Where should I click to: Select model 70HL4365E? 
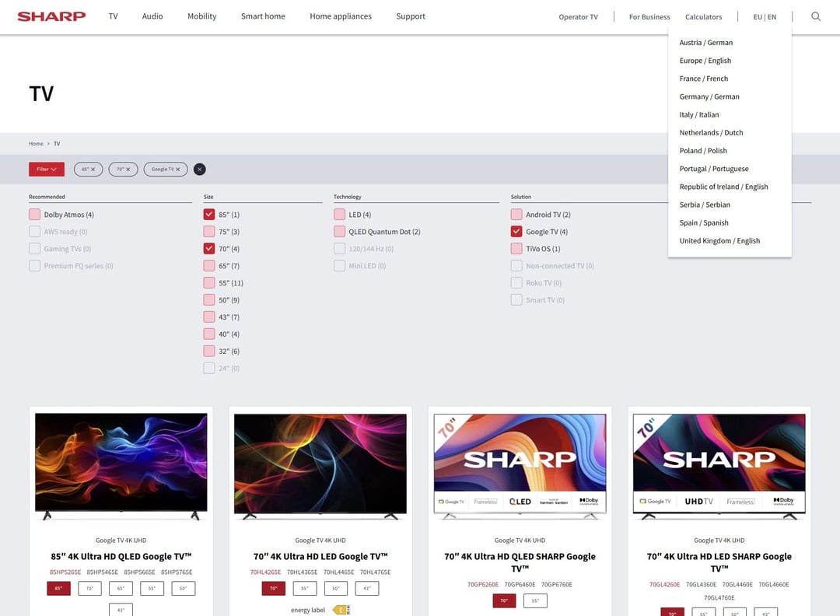pos(302,572)
